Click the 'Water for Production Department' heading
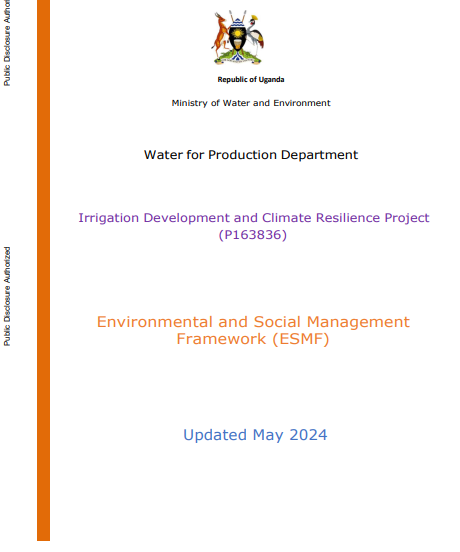 (x=251, y=155)
